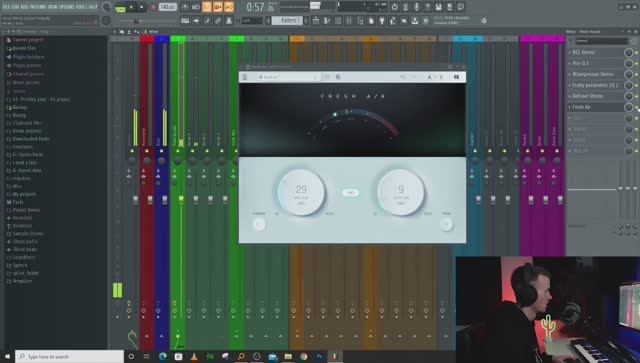Click the Fresh Air undo arrow

point(403,77)
